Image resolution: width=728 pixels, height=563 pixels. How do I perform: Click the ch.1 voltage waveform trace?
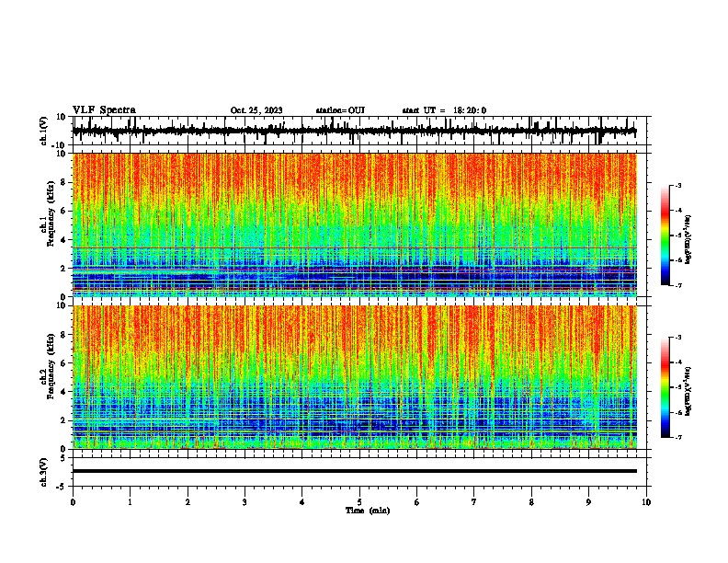click(x=354, y=131)
